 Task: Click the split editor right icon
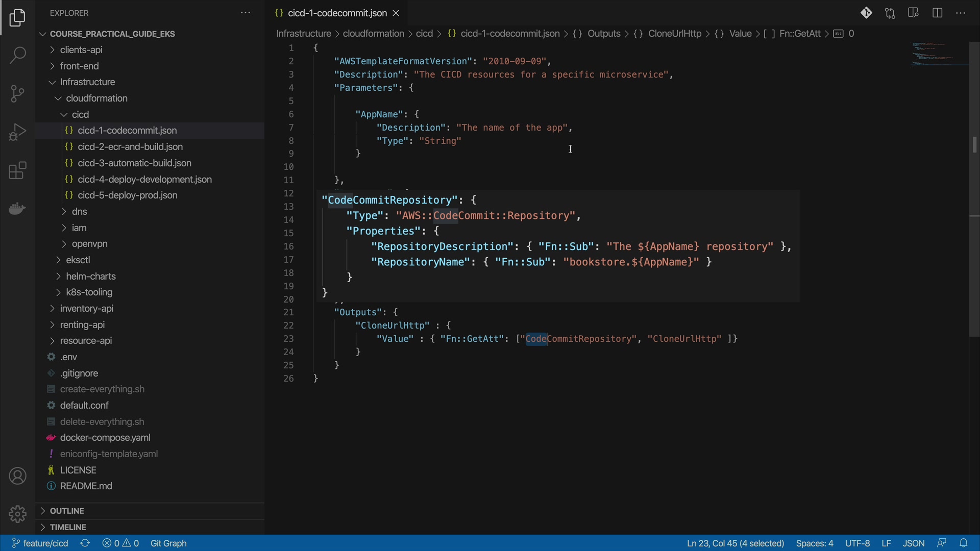point(937,13)
